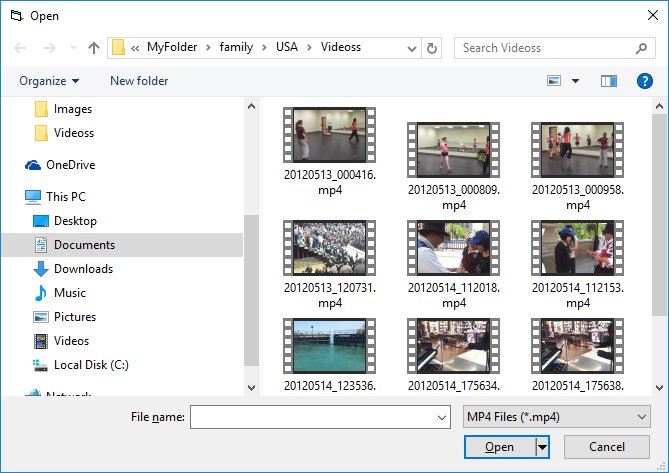Select video 20120514_175634 thumbnail
This screenshot has width=669, height=473.
pyautogui.click(x=454, y=346)
